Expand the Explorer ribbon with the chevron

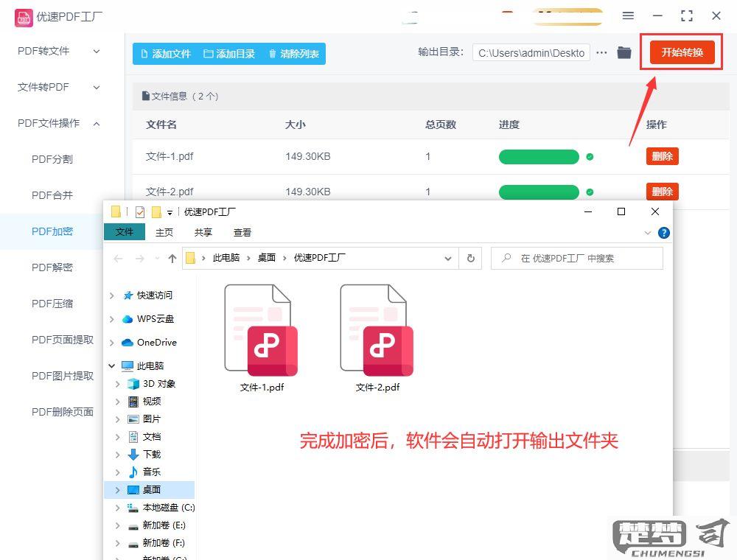pos(648,233)
